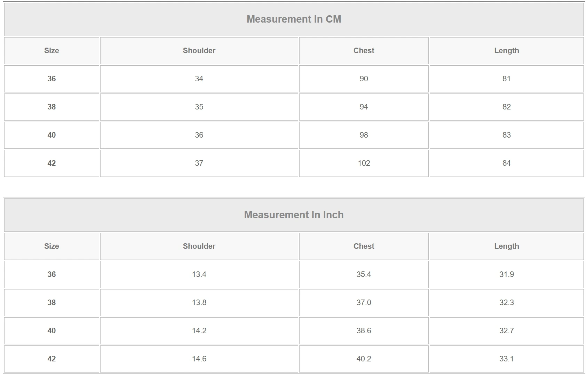Image resolution: width=588 pixels, height=376 pixels.
Task: Click the chest value 94 cell
Action: 364,107
